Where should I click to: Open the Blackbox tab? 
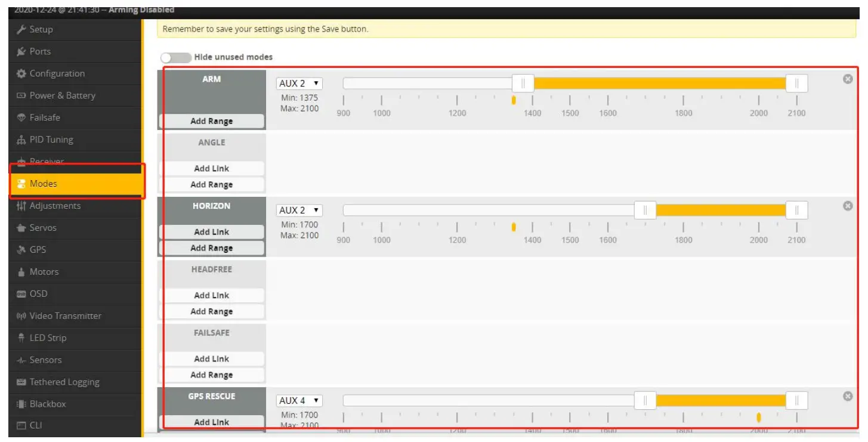point(76,404)
